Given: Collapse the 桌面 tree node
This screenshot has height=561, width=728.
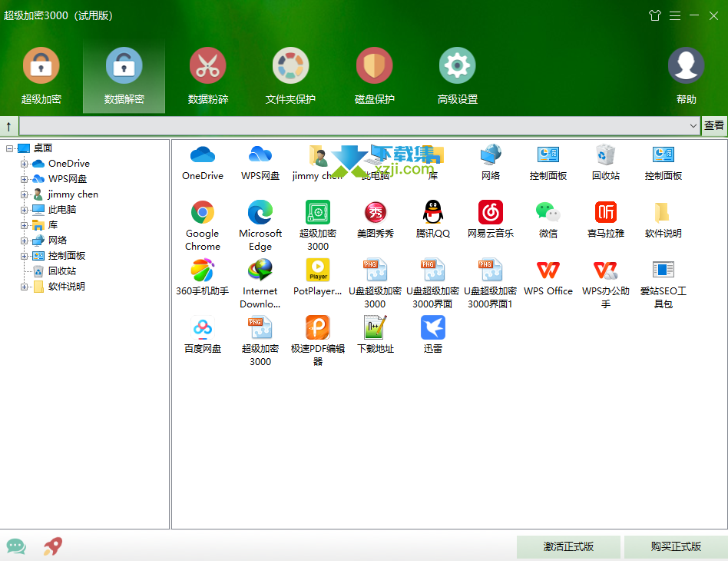Looking at the screenshot, I should coord(9,149).
